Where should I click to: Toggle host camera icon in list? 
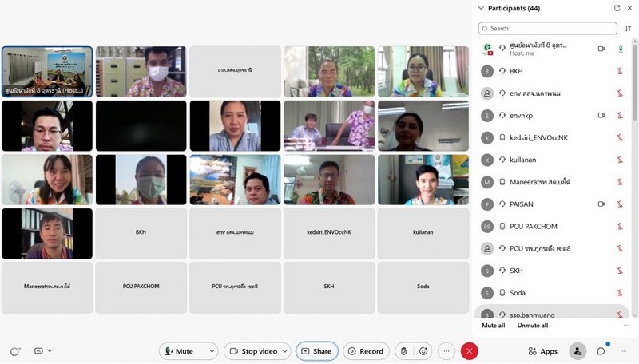(x=601, y=49)
